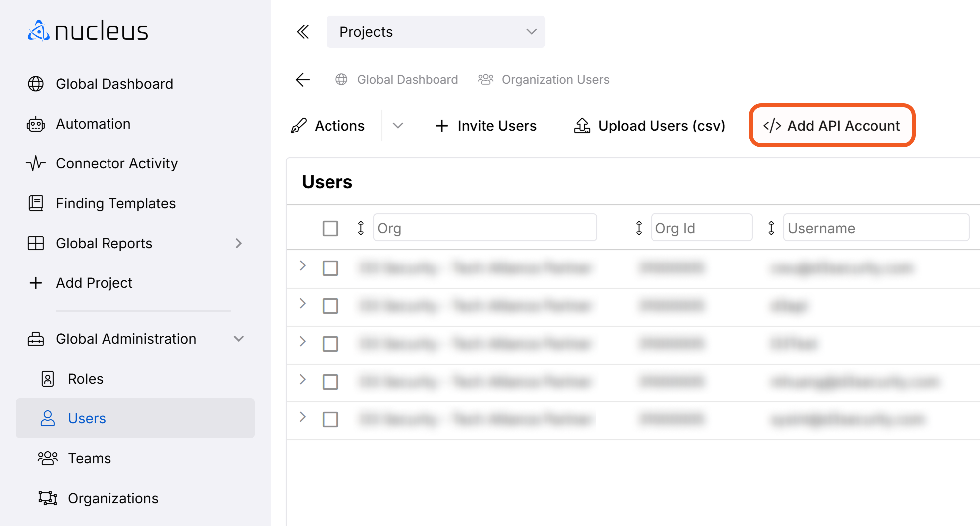980x526 pixels.
Task: Expand the Global Reports submenu
Action: (x=239, y=243)
